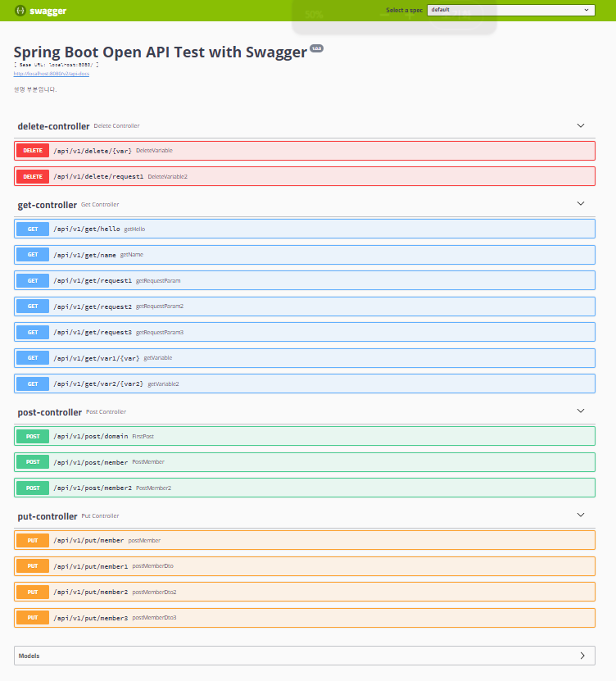Collapse the get-controller section chevron
The height and width of the screenshot is (681, 616).
[581, 204]
